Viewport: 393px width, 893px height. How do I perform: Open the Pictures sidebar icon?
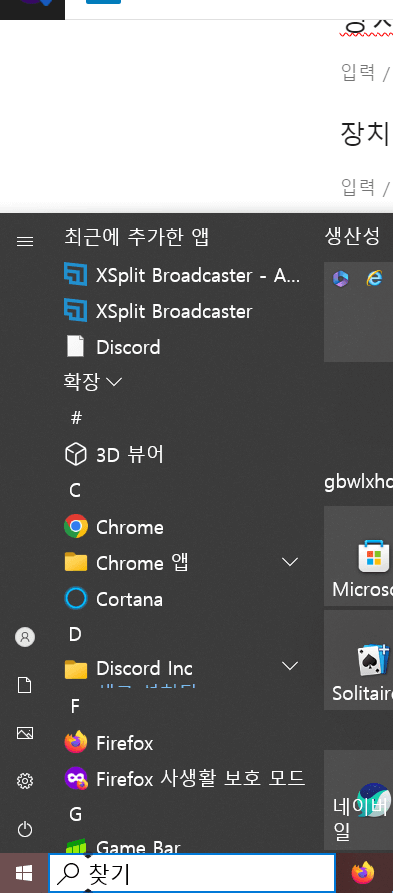point(24,732)
